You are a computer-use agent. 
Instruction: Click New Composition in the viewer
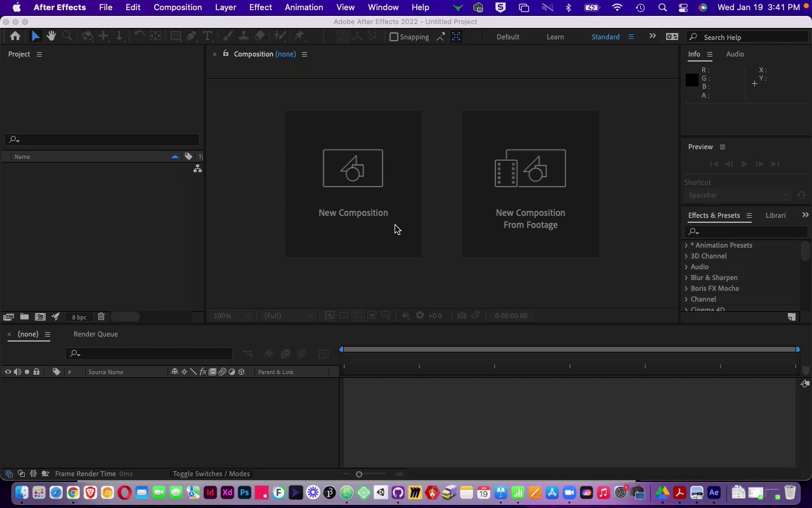point(353,184)
